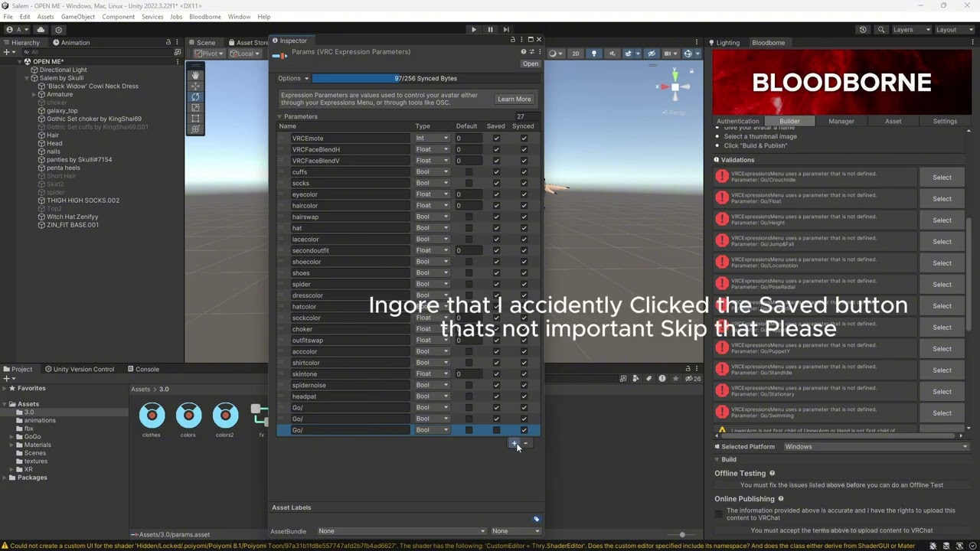Open the Bloodborne menu

(204, 17)
